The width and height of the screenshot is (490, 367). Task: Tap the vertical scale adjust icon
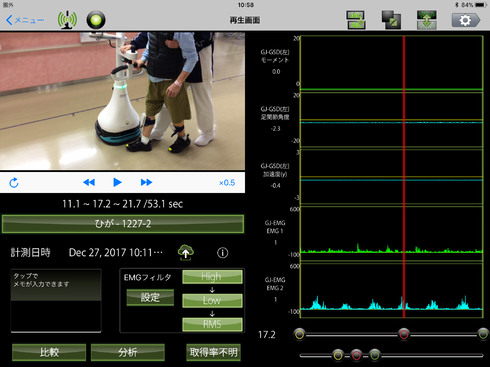tap(427, 20)
